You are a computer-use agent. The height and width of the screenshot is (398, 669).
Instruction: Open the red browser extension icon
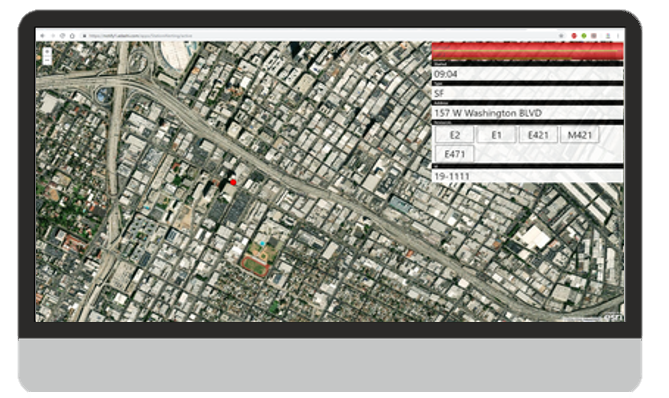[574, 36]
